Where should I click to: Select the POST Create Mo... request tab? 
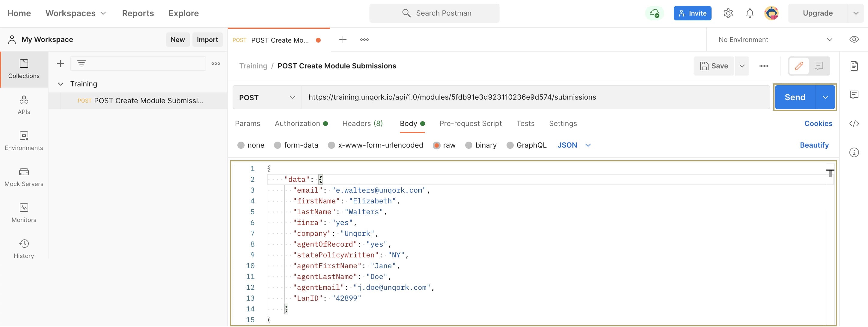click(x=279, y=40)
